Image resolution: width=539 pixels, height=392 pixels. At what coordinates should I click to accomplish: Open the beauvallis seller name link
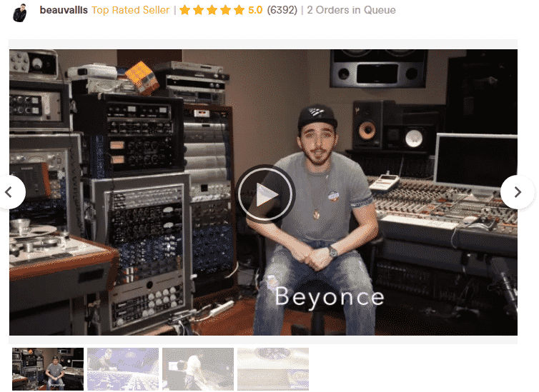[64, 10]
